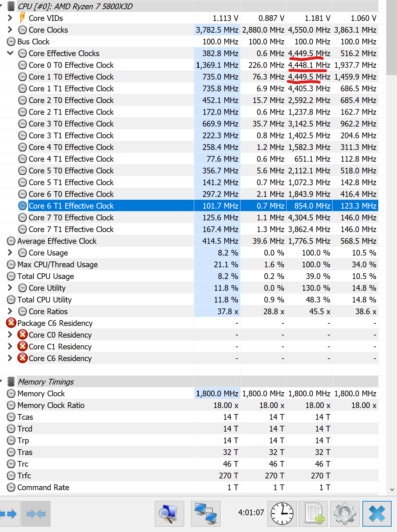This screenshot has height=532, width=397.
Task: Select the Core 5 T1 Effective Clock row
Action: (189, 182)
